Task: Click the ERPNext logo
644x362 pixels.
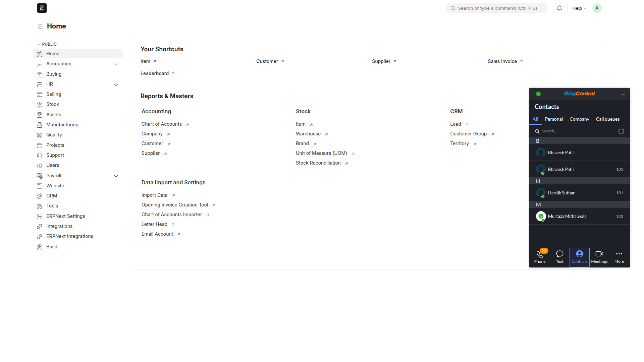Action: click(x=42, y=8)
